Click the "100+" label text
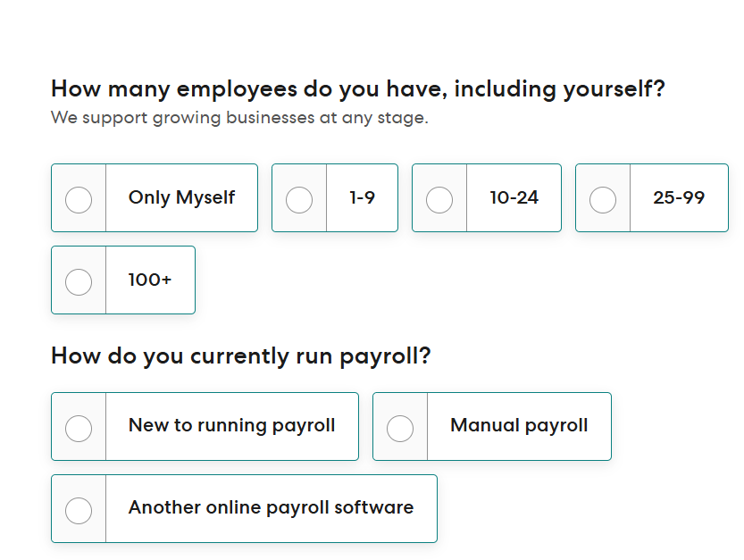Image resolution: width=744 pixels, height=560 pixels. (150, 280)
